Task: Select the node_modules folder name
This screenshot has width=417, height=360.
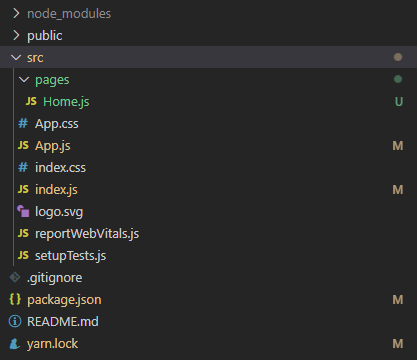Action: (x=69, y=14)
